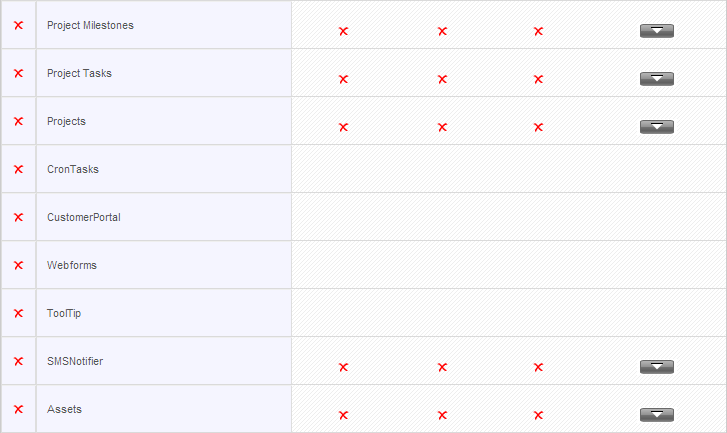Expand the Projects row dropdown arrow
The height and width of the screenshot is (433, 727).
(x=657, y=127)
